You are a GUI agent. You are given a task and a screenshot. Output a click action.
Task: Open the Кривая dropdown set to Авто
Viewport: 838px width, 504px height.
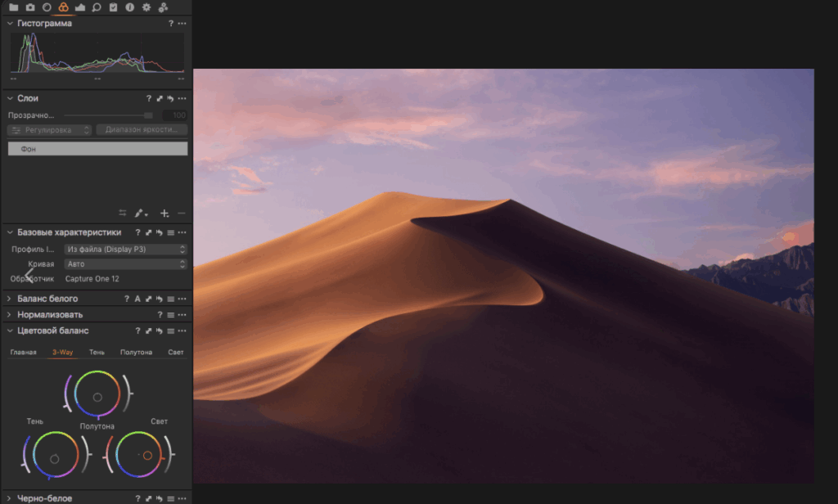(125, 264)
